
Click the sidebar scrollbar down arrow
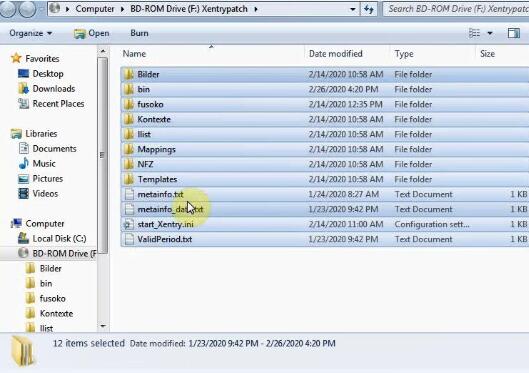[x=103, y=326]
